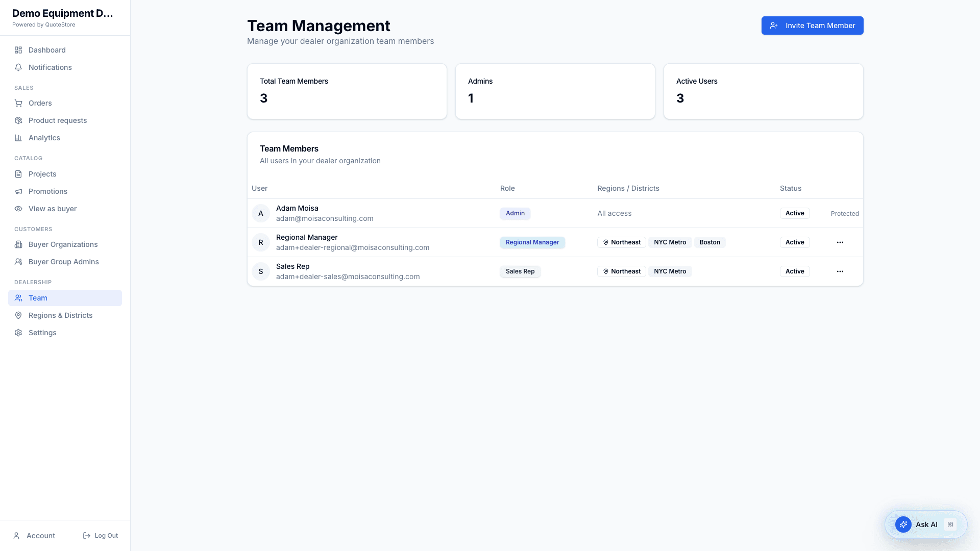The height and width of the screenshot is (551, 980).
Task: Click the Log Out arrow icon
Action: tap(87, 536)
